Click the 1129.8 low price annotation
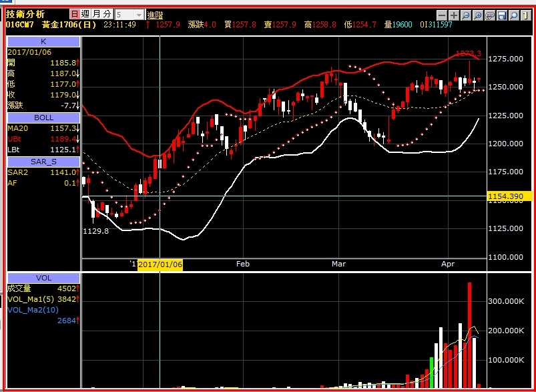 (96, 231)
